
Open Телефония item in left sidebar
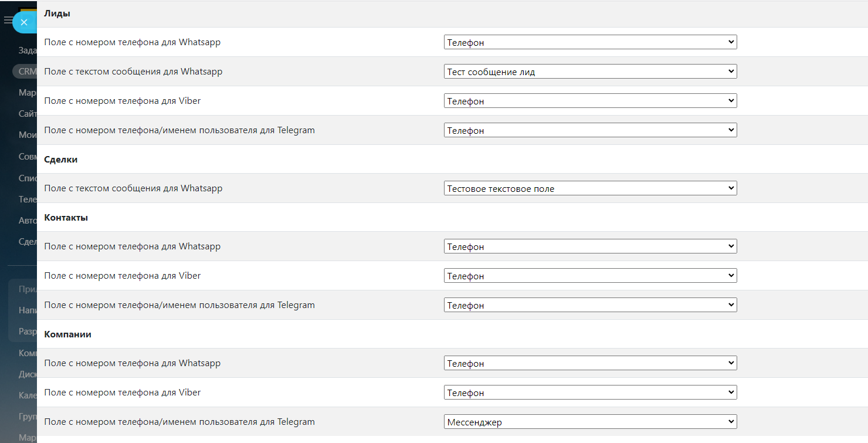[28, 199]
